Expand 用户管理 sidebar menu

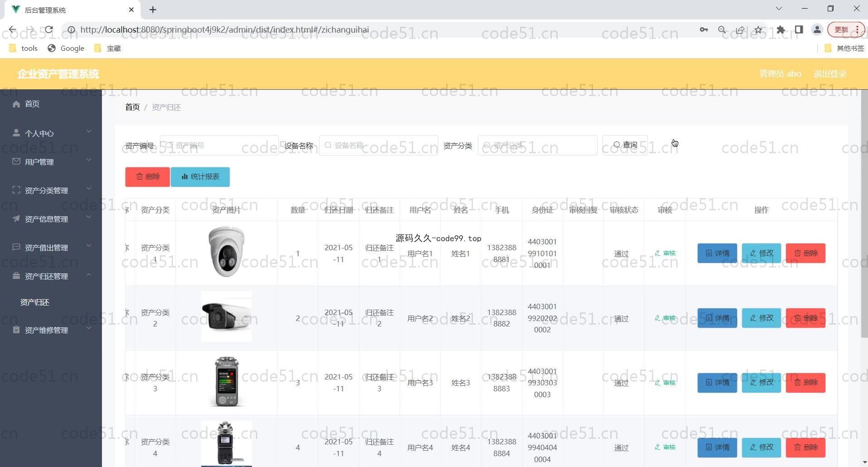click(x=51, y=161)
